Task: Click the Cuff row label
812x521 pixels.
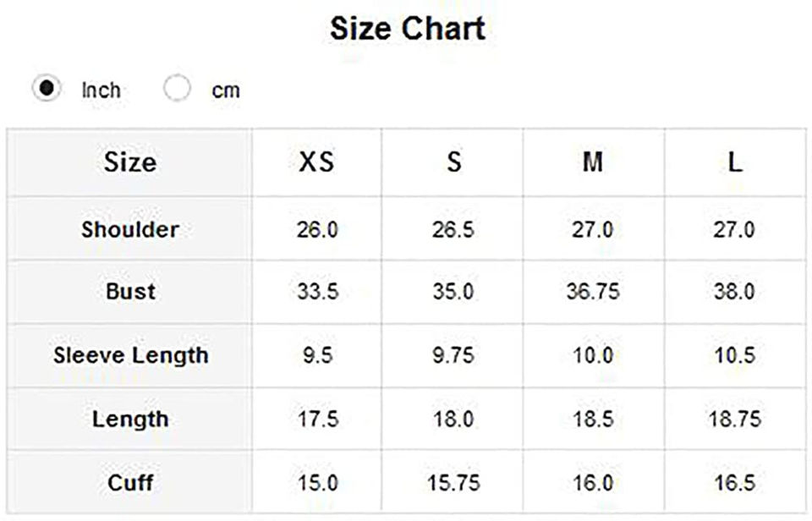Action: coord(130,483)
